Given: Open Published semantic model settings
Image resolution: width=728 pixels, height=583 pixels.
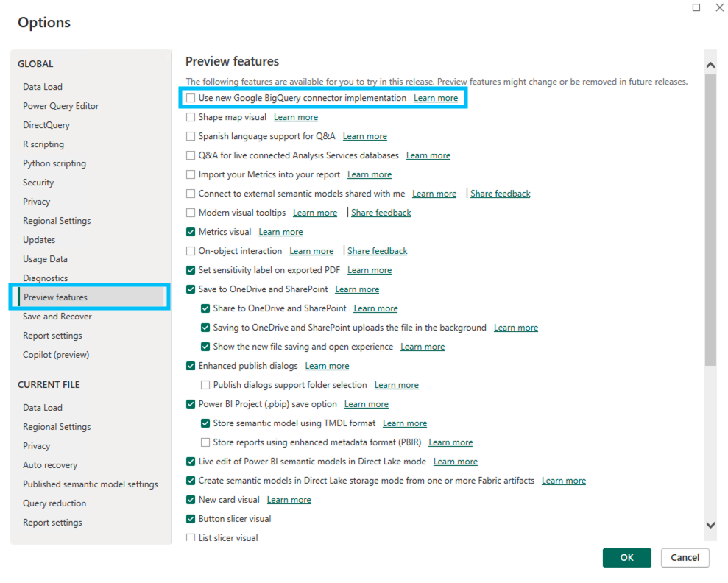Looking at the screenshot, I should pos(91,484).
